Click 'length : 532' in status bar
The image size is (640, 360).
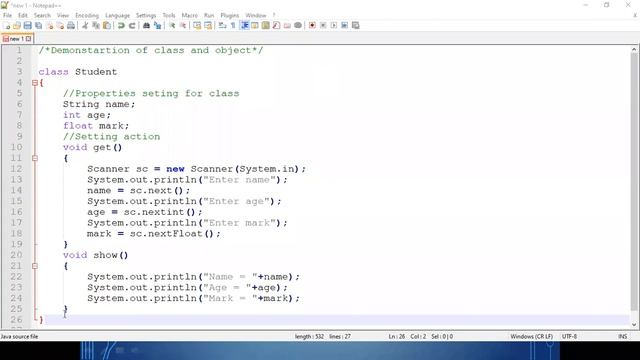pyautogui.click(x=309, y=336)
